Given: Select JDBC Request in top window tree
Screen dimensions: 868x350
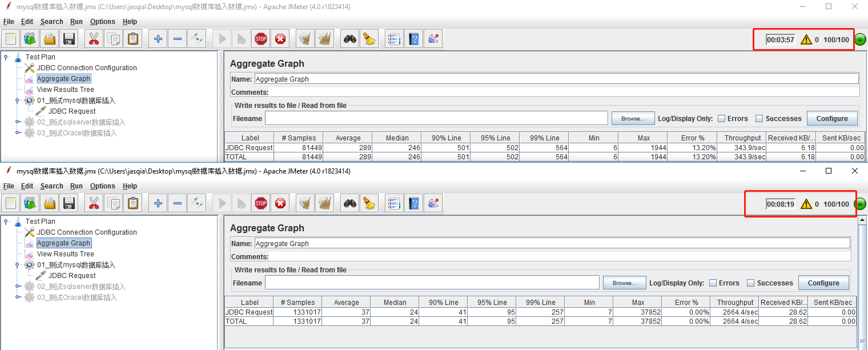Looking at the screenshot, I should point(72,111).
